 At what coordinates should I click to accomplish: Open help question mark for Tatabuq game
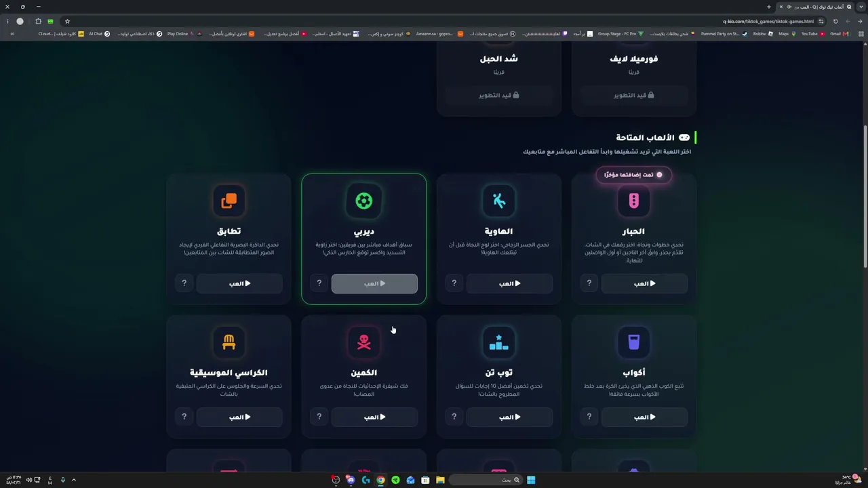[x=184, y=283]
